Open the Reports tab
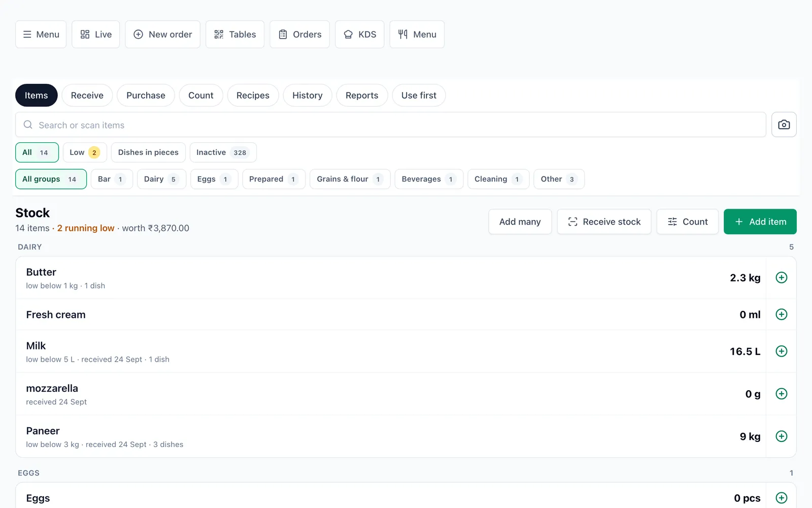Viewport: 812px width, 508px height. pos(362,96)
